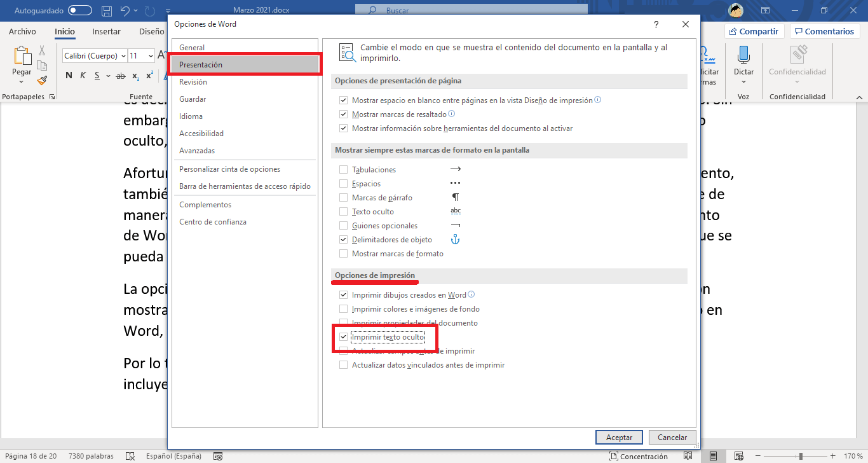Click the Save icon in title bar

pyautogui.click(x=107, y=11)
